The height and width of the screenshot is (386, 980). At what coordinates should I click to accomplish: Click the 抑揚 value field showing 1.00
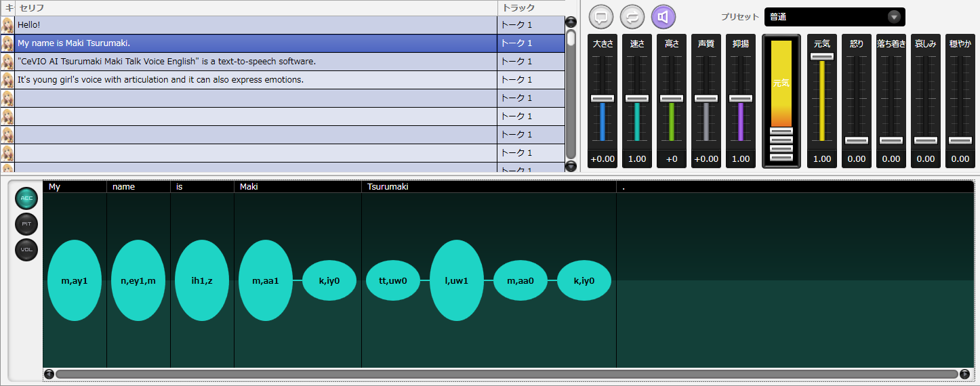pyautogui.click(x=741, y=159)
